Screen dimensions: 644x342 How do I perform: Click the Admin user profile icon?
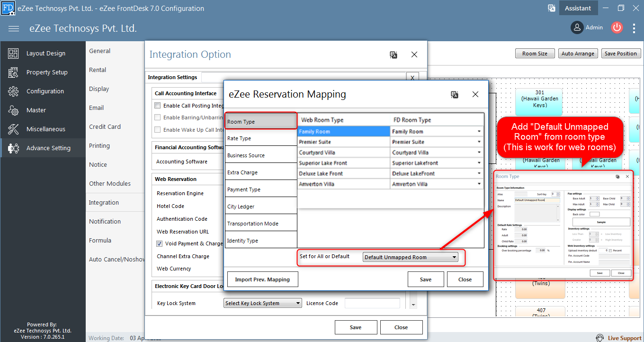tap(577, 27)
